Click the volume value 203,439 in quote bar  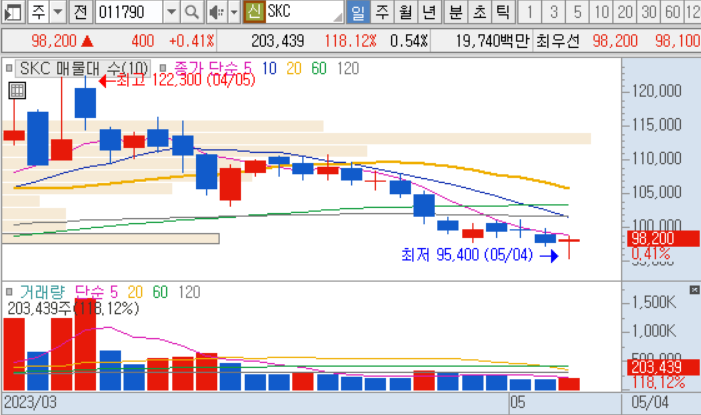[278, 41]
